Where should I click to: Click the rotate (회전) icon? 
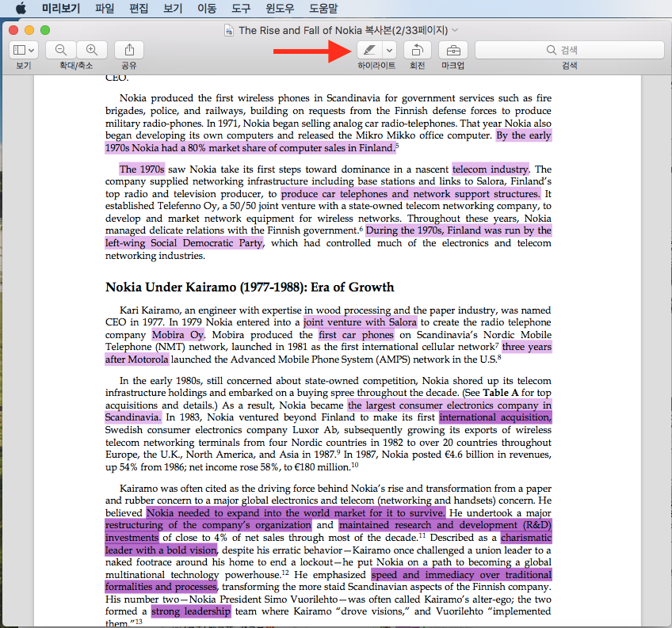point(418,50)
